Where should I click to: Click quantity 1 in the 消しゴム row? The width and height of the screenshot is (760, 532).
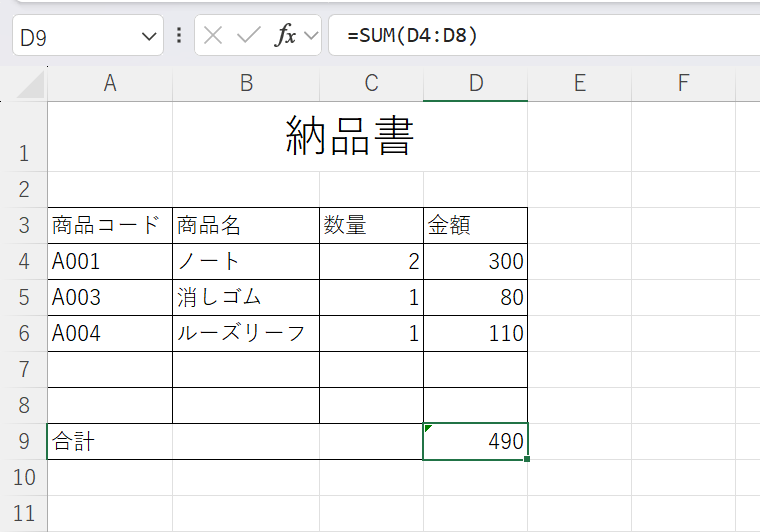tap(371, 297)
